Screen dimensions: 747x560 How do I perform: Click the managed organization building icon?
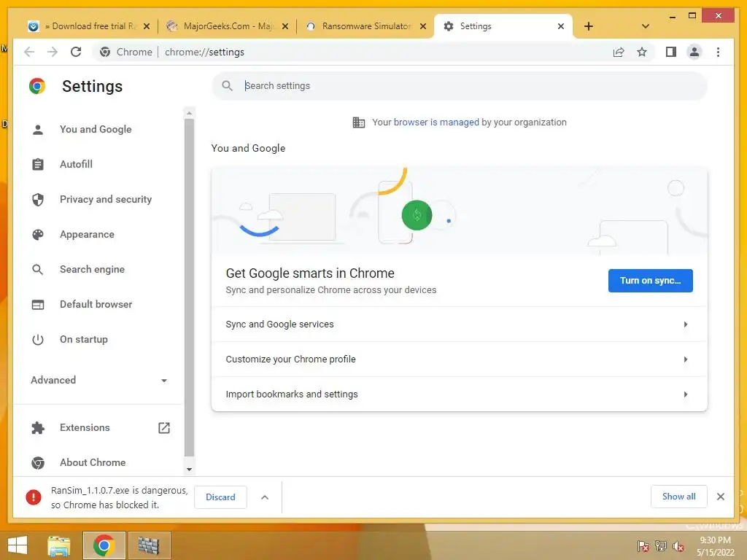[359, 122]
